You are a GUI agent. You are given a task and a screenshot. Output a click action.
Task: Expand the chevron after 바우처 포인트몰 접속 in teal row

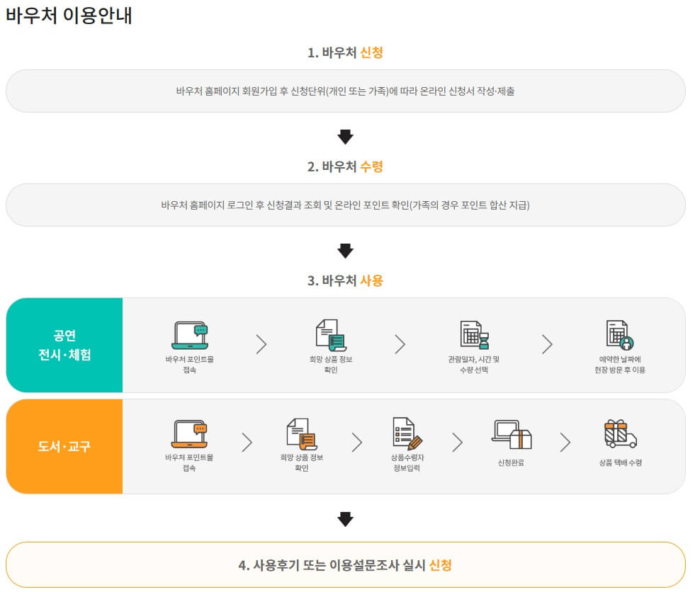261,345
